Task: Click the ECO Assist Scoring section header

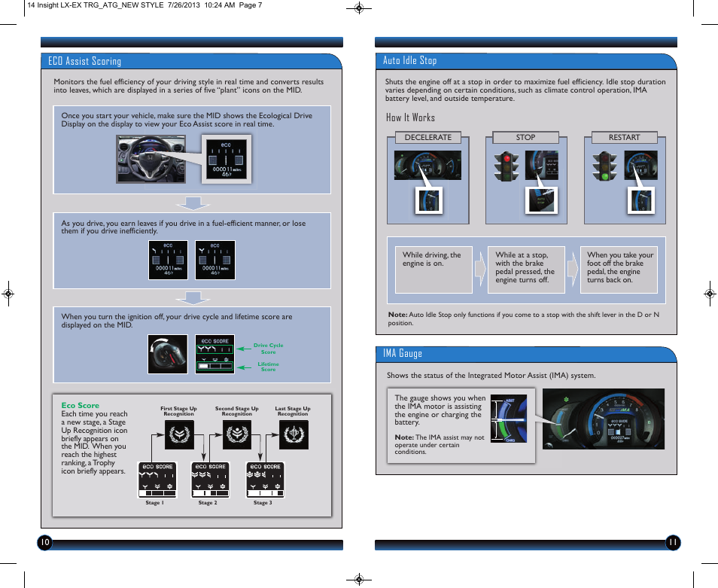Action: click(x=191, y=62)
